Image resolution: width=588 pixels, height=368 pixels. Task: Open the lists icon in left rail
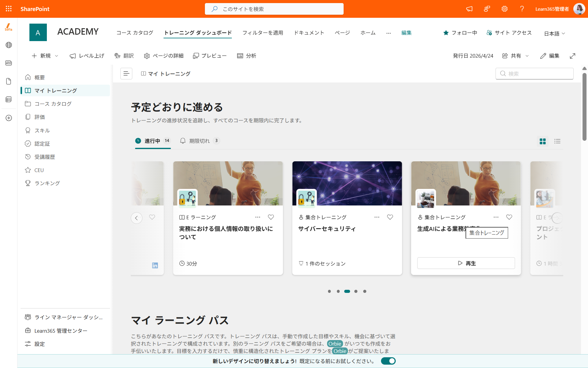pyautogui.click(x=9, y=99)
